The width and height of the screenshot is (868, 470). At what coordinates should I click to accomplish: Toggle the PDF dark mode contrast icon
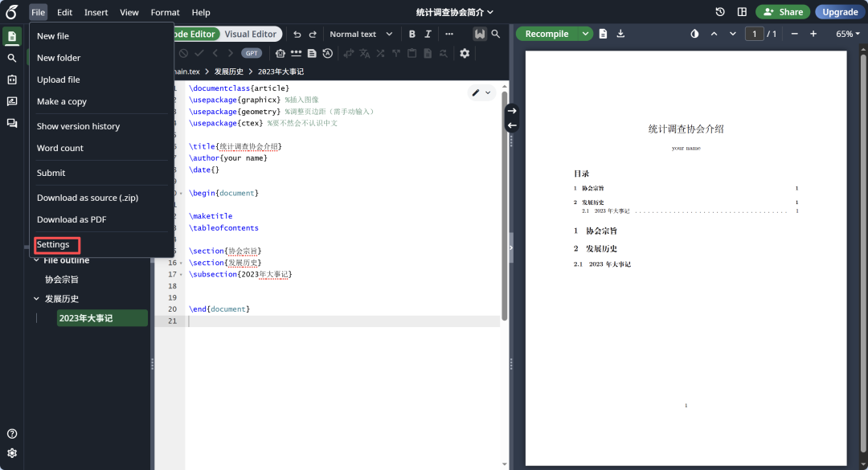[694, 34]
